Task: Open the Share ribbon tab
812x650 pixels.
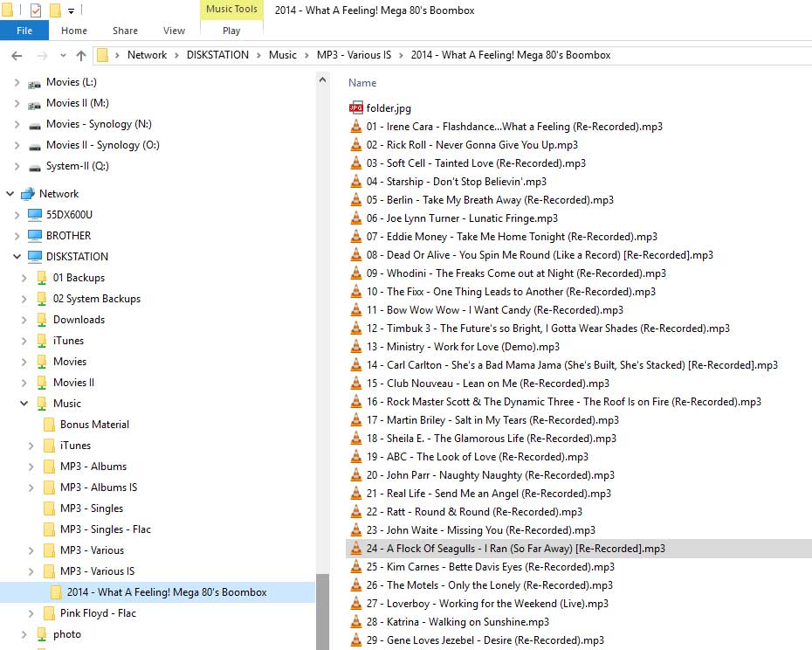Action: [126, 31]
